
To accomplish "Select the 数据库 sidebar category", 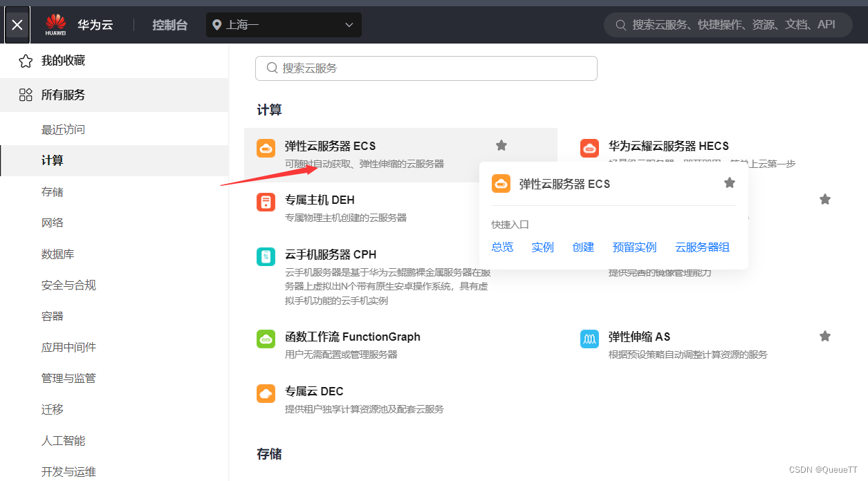I will click(57, 254).
